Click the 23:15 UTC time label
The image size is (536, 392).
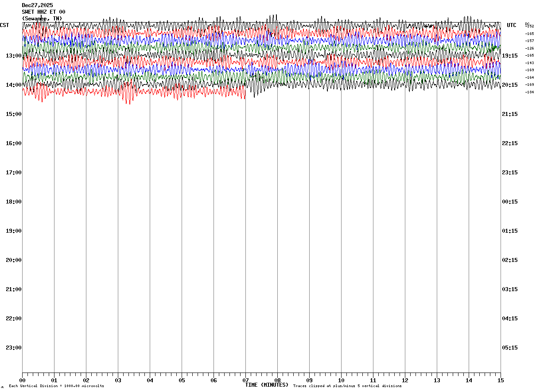510,173
